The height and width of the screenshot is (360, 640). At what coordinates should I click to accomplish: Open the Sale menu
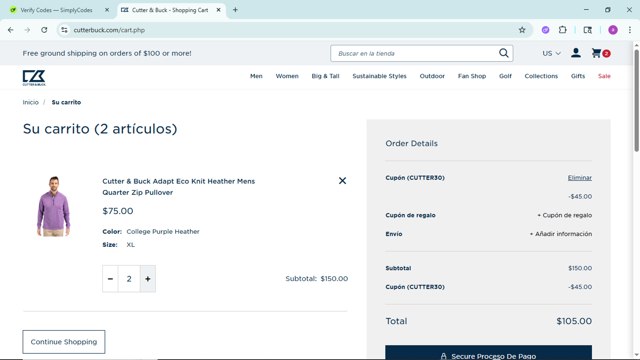604,76
